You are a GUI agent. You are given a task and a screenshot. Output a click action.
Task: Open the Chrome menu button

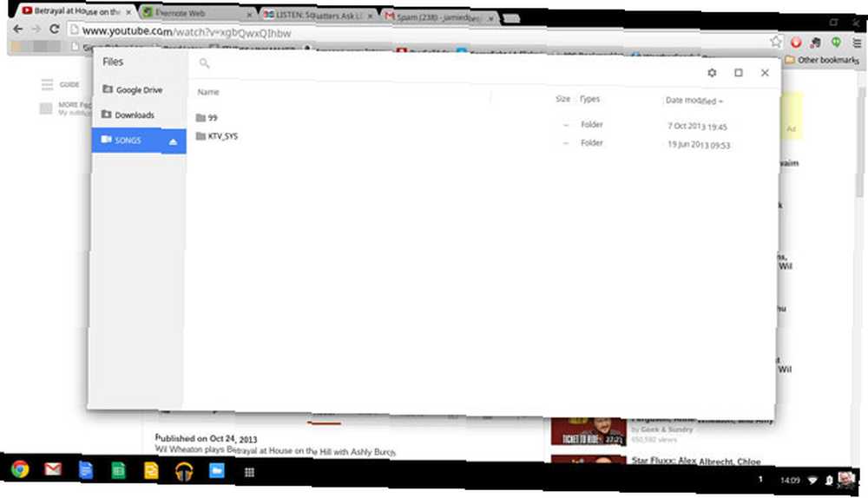pos(857,43)
